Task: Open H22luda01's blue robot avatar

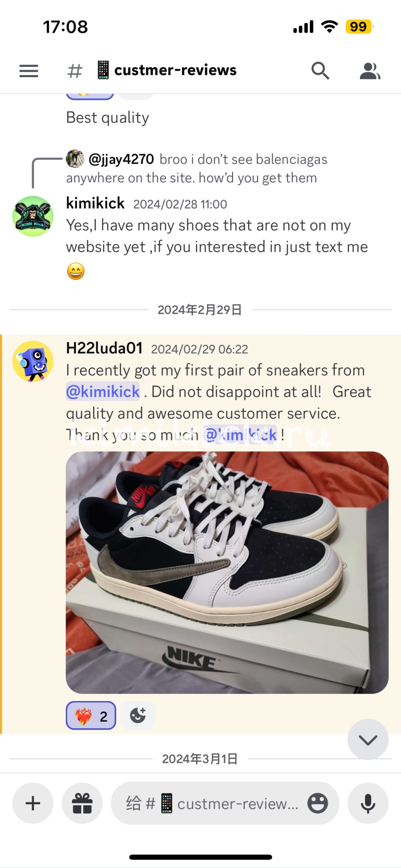Action: (x=33, y=361)
